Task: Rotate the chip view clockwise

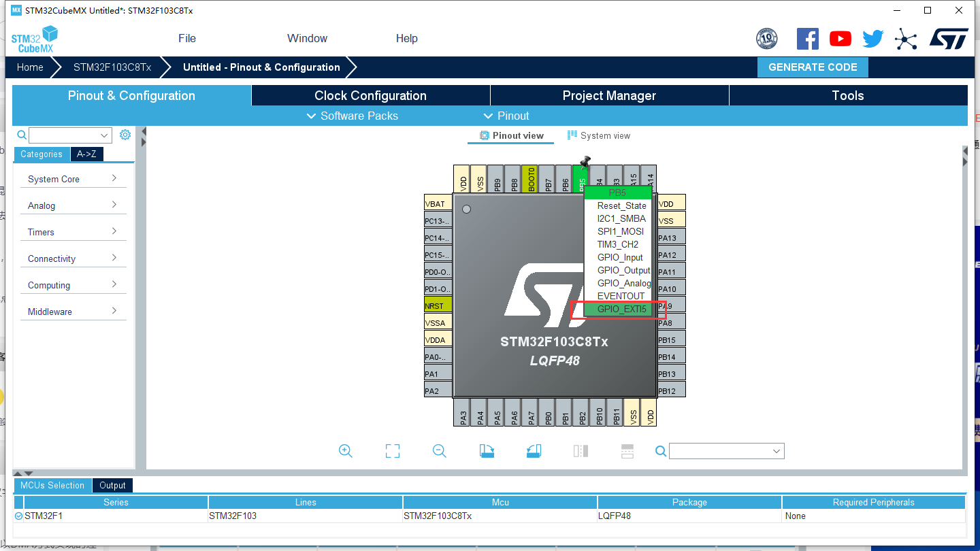Action: [x=487, y=451]
